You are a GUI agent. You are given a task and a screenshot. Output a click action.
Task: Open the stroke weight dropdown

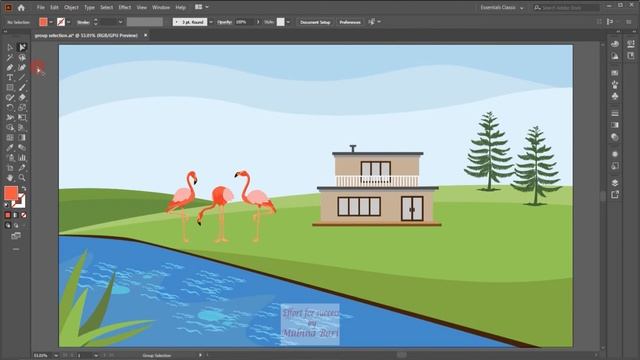120,22
